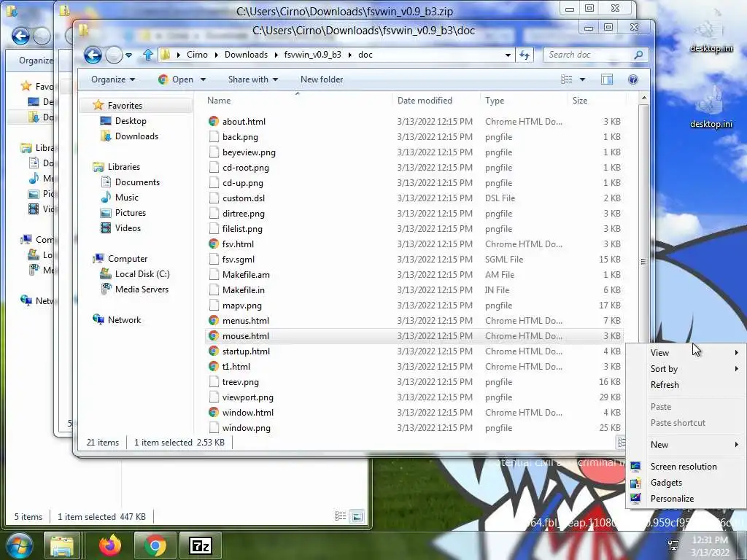Open the Open button dropdown arrow
This screenshot has height=560, width=747.
tap(204, 79)
